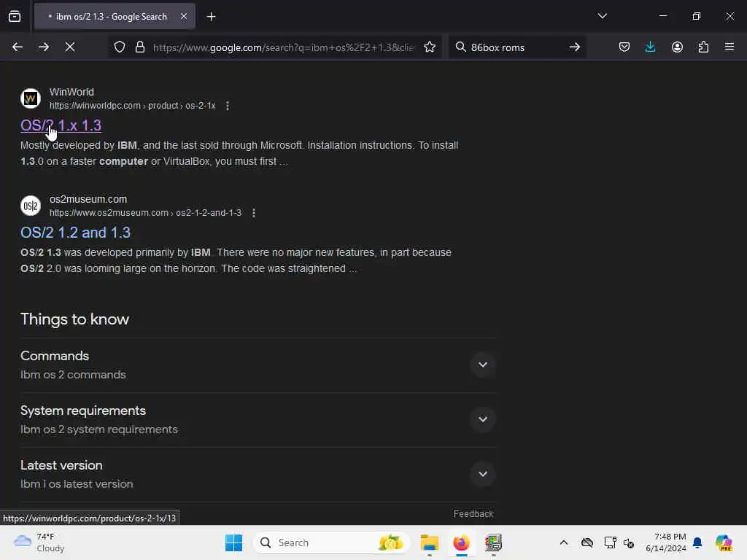Expand Latest version section chevron
Screen dimensions: 747x560
(483, 474)
